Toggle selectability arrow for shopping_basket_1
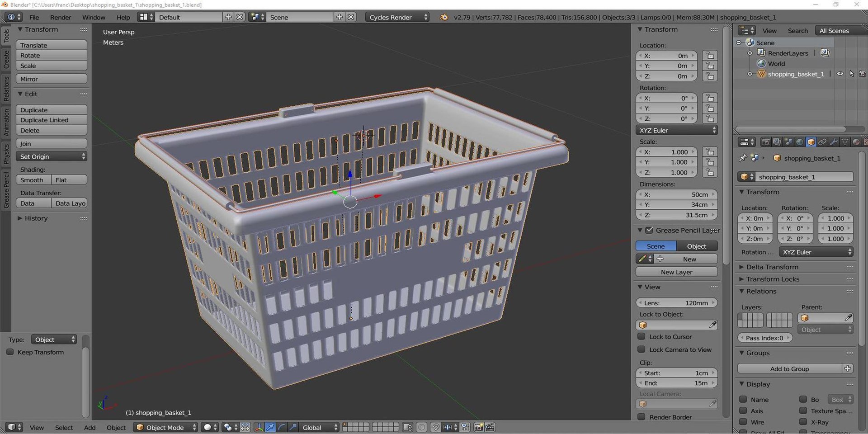868x434 pixels. [852, 74]
